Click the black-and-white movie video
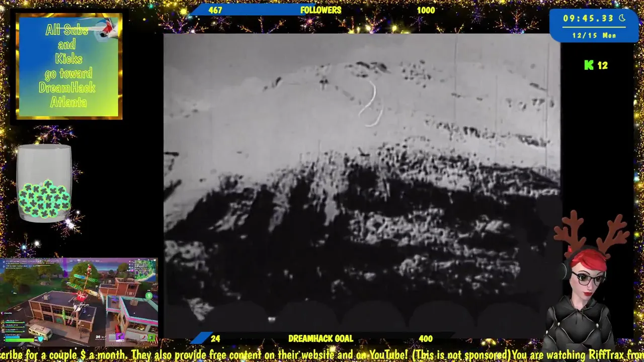644x362 pixels. 362,186
